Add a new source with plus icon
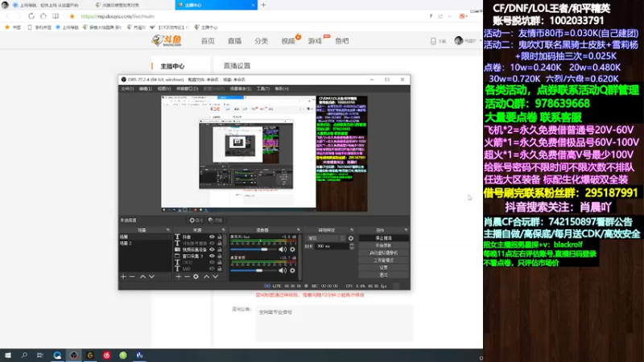The image size is (644, 362). pos(178,277)
